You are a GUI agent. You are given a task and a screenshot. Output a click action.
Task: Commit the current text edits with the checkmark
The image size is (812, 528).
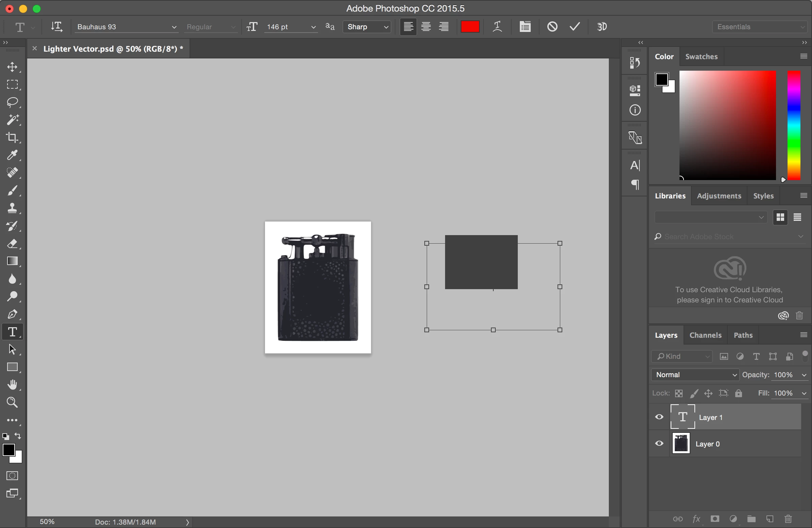coord(575,27)
